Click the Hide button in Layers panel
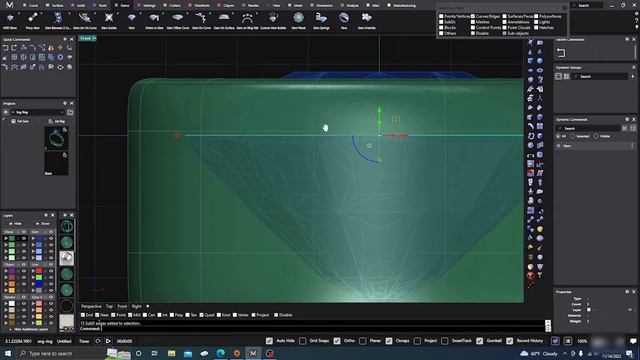 (x=16, y=224)
